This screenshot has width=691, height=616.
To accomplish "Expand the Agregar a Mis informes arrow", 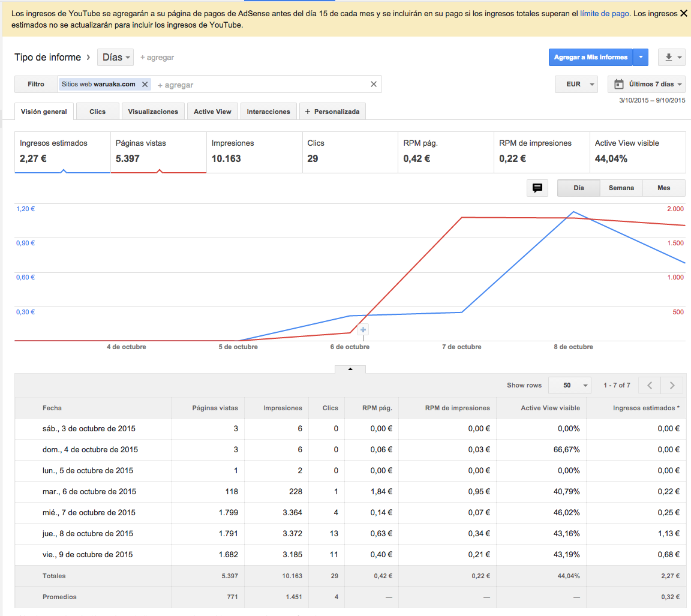I will pyautogui.click(x=641, y=58).
